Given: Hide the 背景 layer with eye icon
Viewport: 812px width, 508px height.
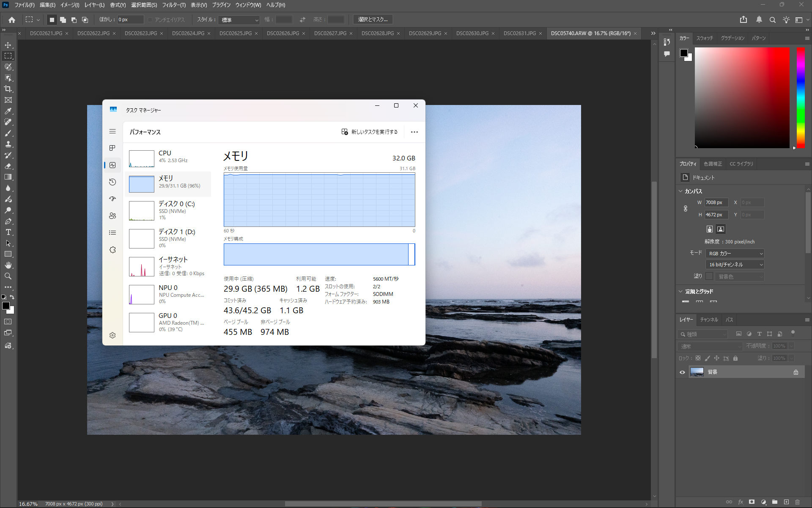Looking at the screenshot, I should point(682,372).
